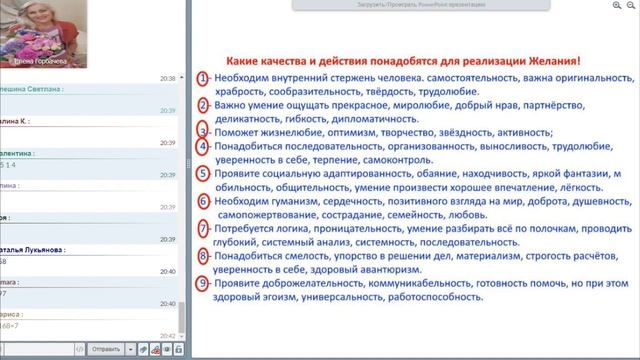Image resolution: width=640 pixels, height=360 pixels.
Task: Select the Валентина chat message name
Action: pyautogui.click(x=17, y=153)
